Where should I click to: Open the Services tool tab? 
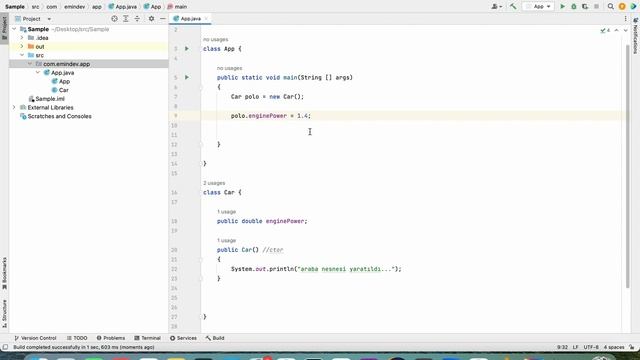[183, 338]
